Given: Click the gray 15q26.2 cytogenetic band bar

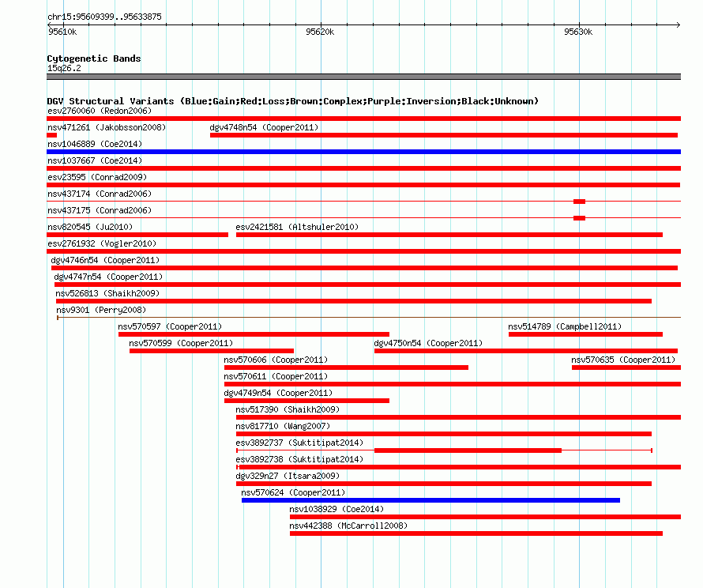Looking at the screenshot, I should [363, 77].
